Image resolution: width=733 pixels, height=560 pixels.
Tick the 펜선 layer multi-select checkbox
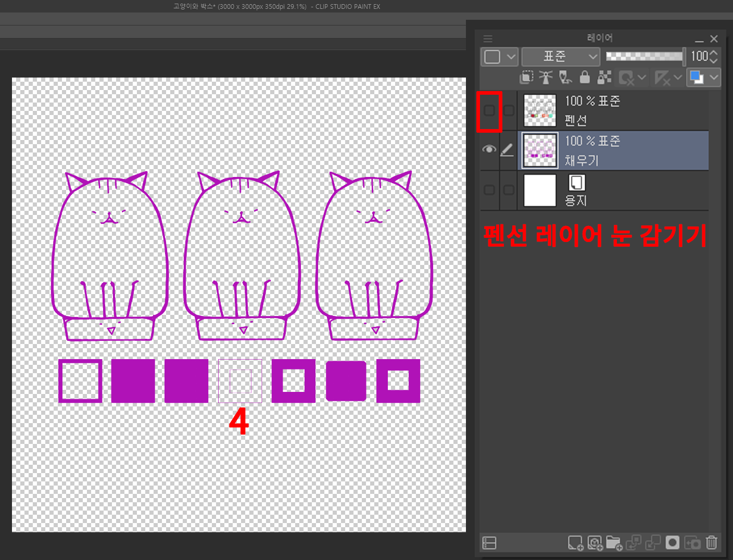tap(509, 110)
